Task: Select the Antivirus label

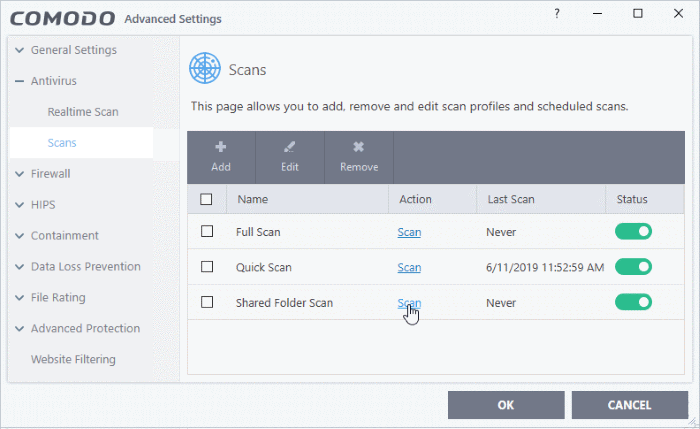Action: point(54,81)
